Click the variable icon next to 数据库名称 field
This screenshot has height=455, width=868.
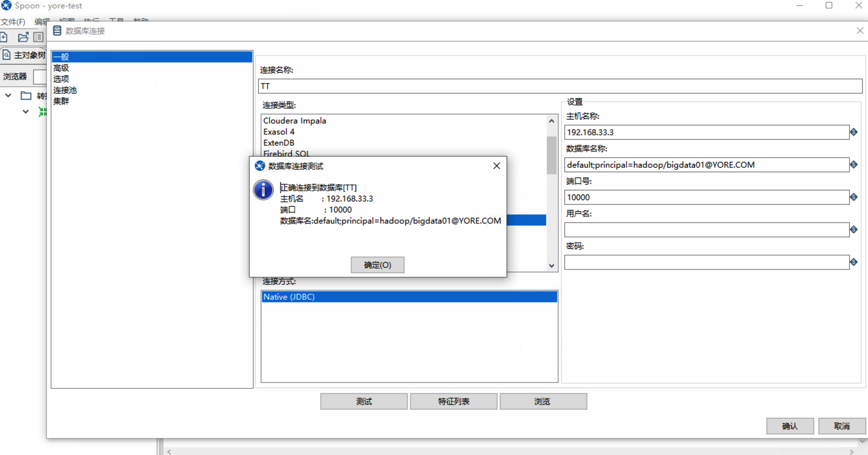[854, 164]
